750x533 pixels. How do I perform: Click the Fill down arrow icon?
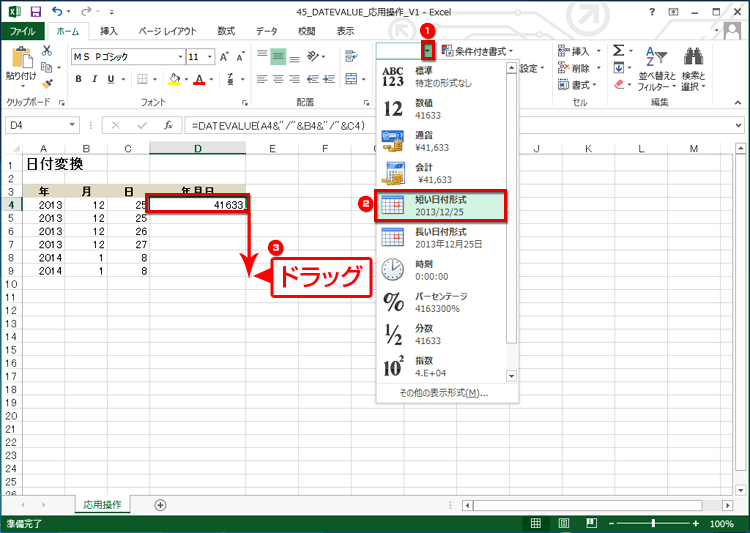click(618, 67)
